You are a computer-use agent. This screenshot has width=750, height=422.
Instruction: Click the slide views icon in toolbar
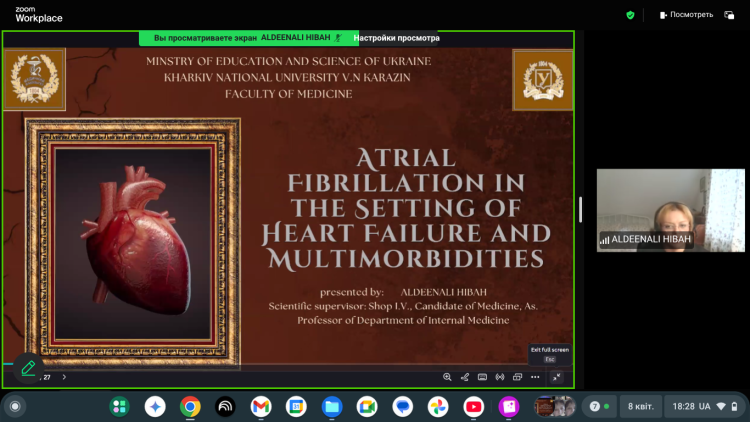pyautogui.click(x=517, y=377)
